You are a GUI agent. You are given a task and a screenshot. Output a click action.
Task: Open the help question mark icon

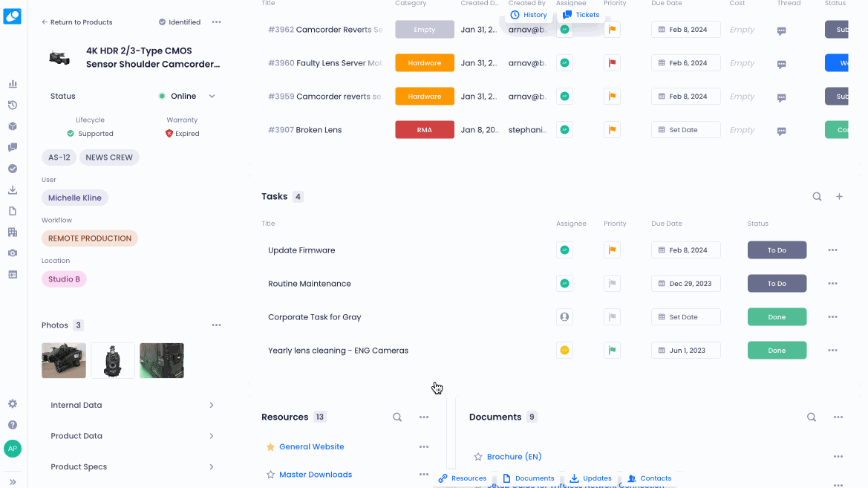pos(13,425)
